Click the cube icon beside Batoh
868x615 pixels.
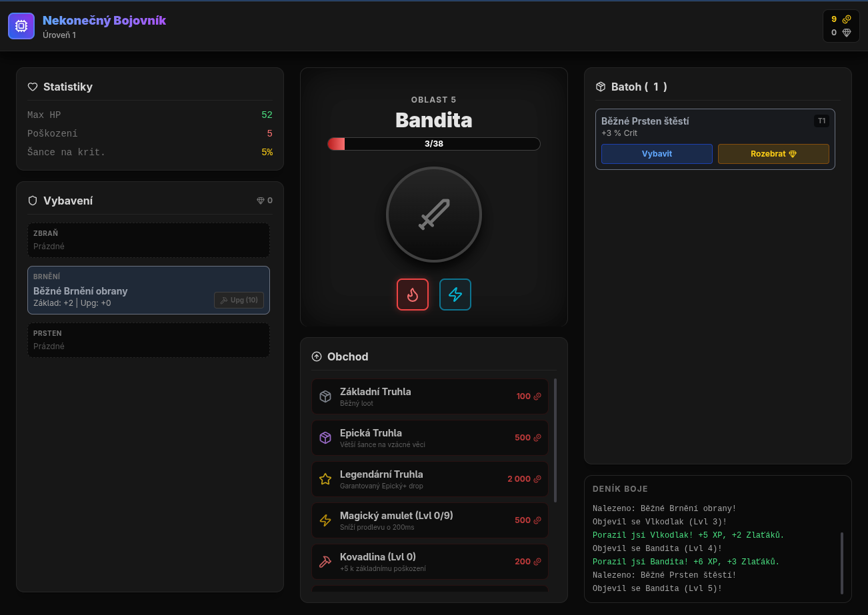coord(601,87)
